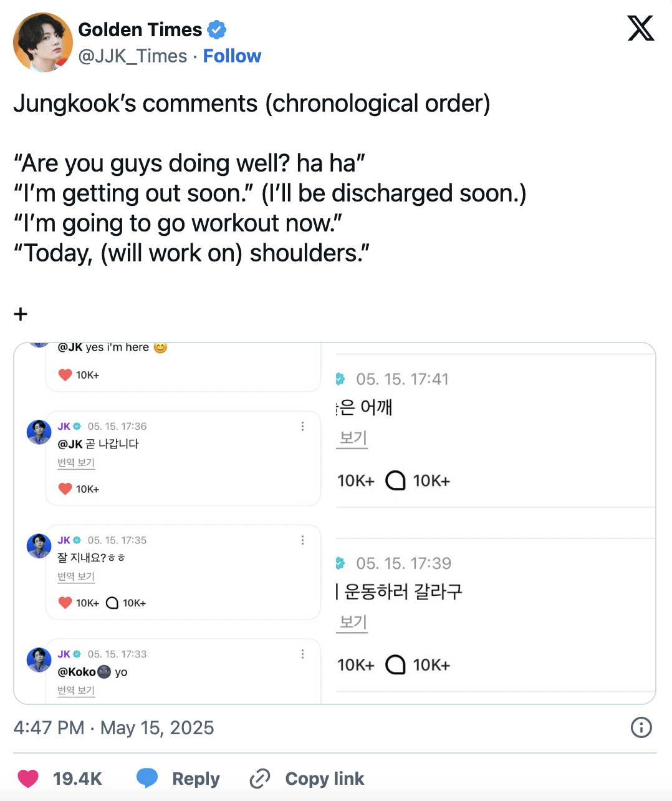Click the blue verified badge

click(x=216, y=29)
